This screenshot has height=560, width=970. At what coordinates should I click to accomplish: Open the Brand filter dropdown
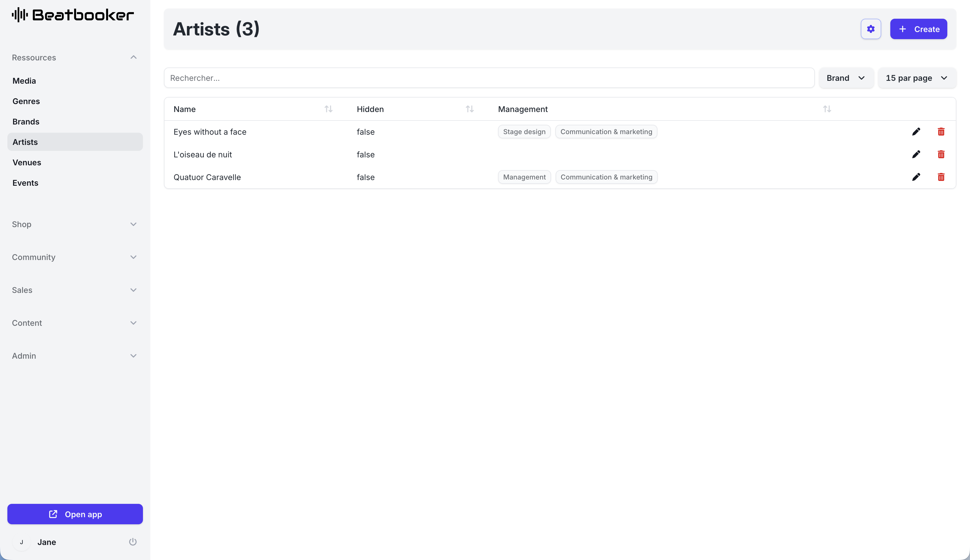click(x=846, y=78)
